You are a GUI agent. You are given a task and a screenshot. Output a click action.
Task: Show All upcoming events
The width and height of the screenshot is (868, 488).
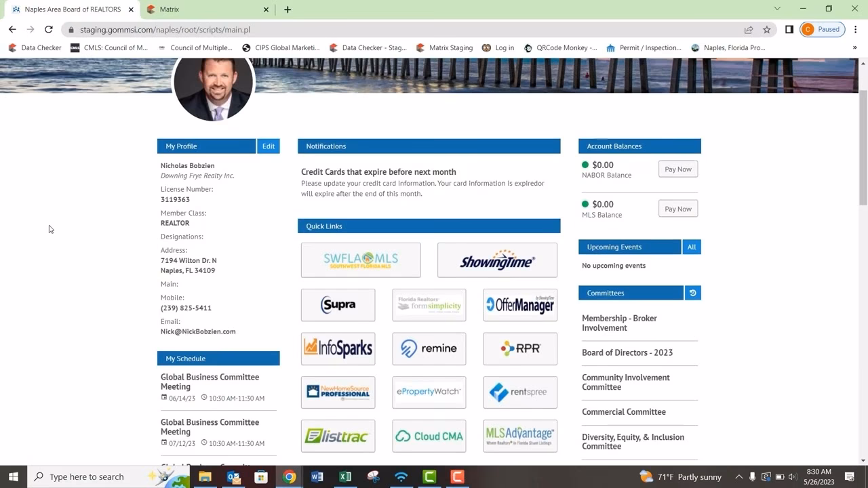tap(691, 247)
